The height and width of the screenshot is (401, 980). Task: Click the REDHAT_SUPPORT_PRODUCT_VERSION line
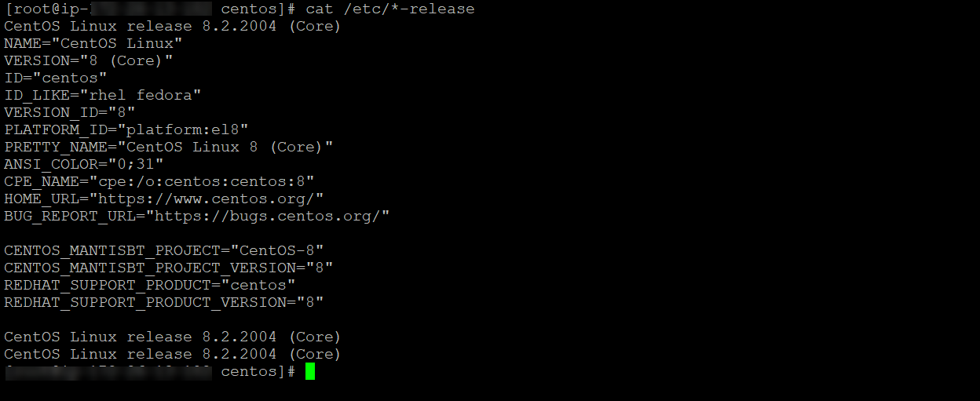[x=164, y=302]
